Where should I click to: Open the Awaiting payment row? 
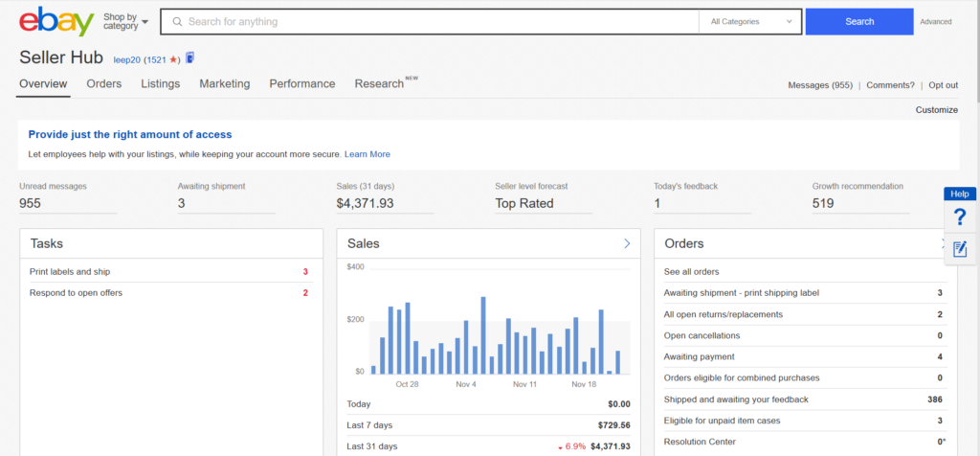click(x=805, y=357)
